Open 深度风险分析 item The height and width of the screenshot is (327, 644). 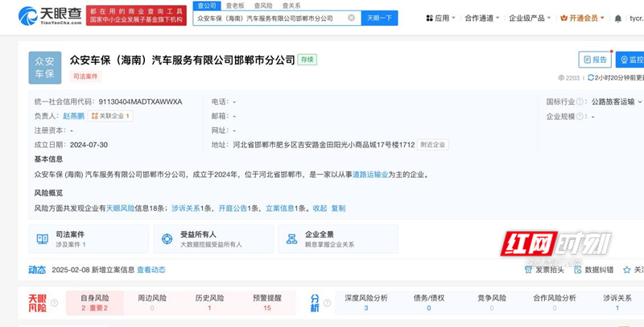[x=366, y=303]
